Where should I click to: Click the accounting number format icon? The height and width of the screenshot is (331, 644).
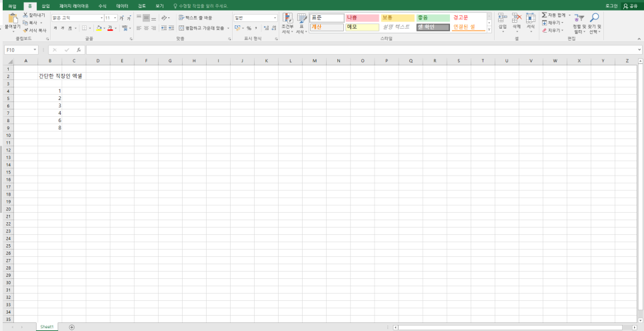[x=237, y=28]
